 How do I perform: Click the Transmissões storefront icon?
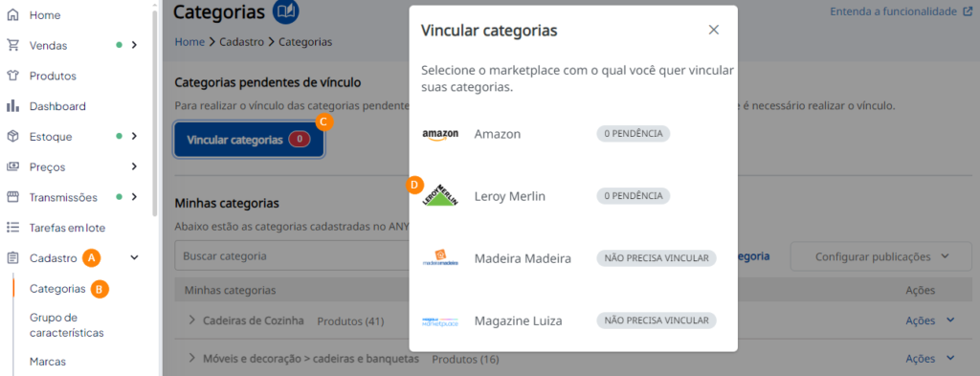11,197
